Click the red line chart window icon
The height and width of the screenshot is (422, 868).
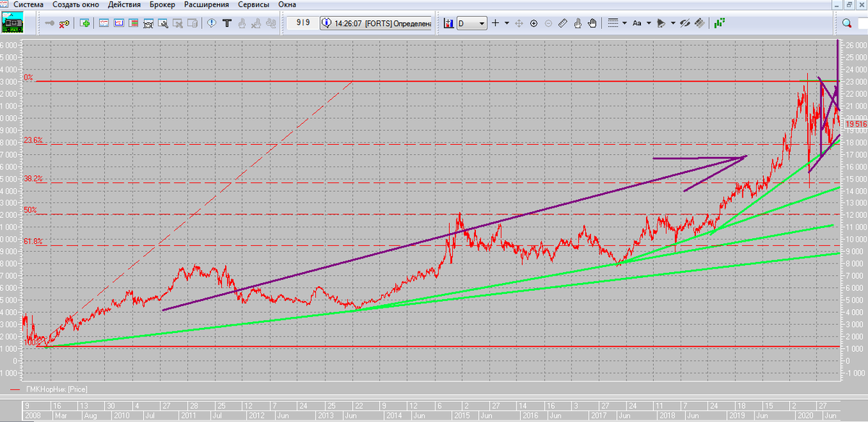click(104, 23)
